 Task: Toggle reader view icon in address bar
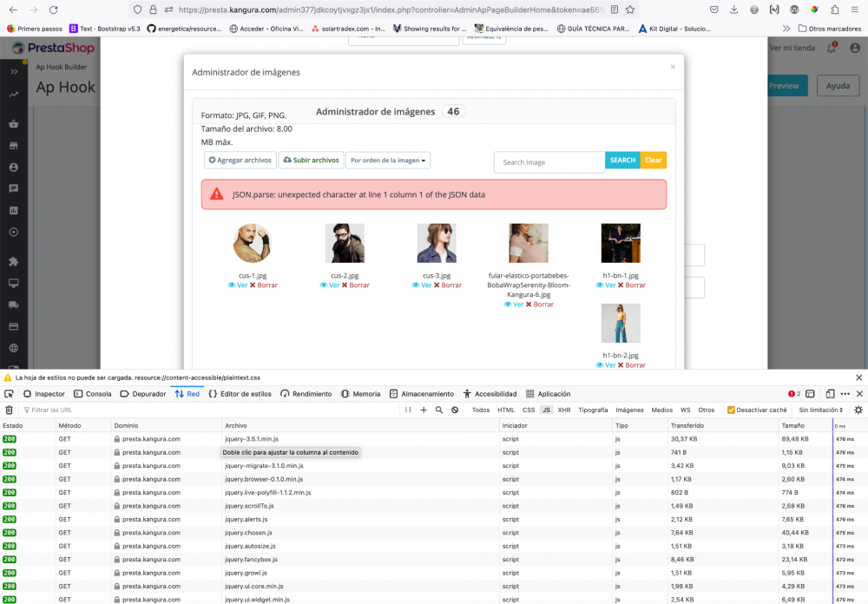tap(615, 10)
